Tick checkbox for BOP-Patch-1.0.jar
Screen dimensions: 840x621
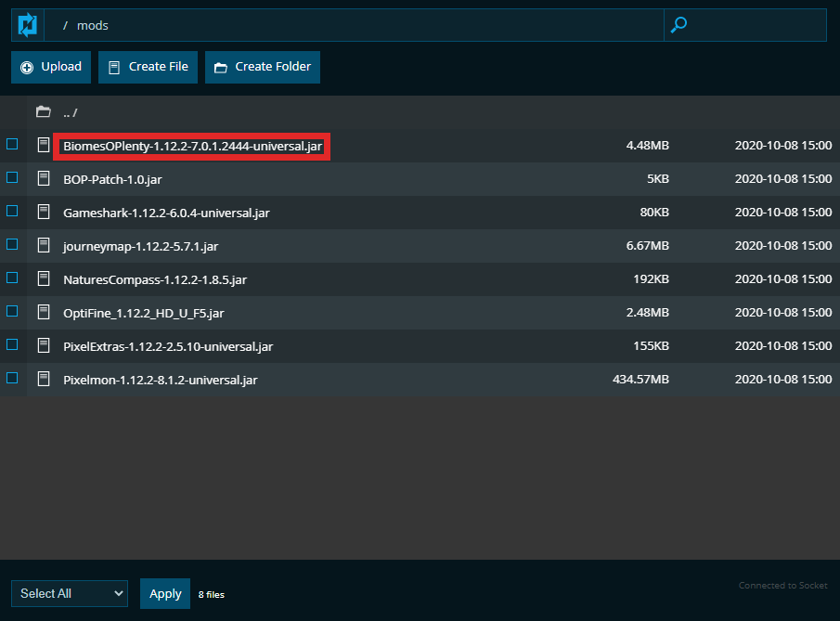click(12, 177)
